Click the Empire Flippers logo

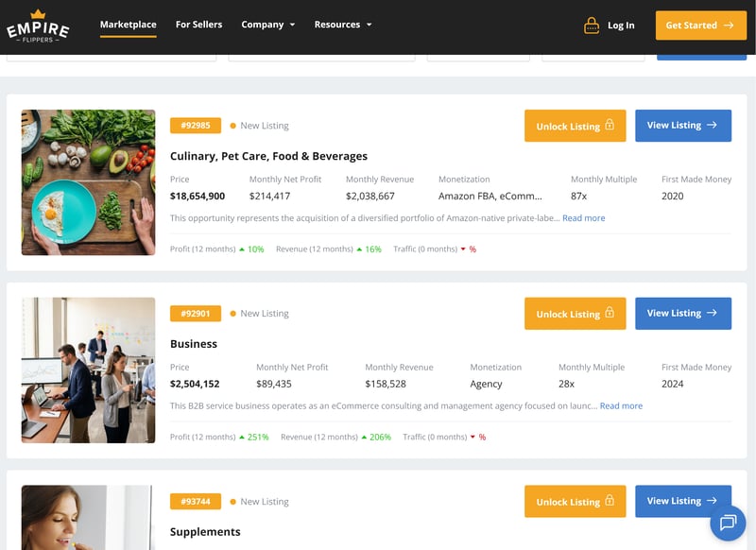[38, 26]
